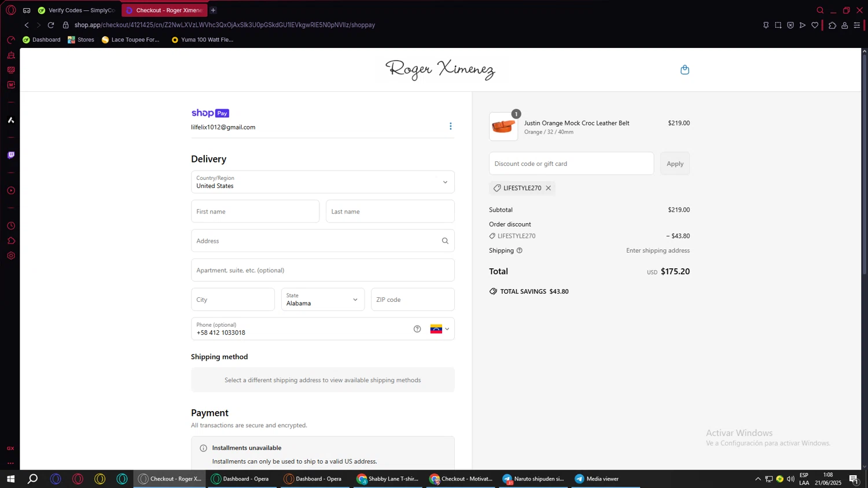Image resolution: width=868 pixels, height=488 pixels.
Task: Click the phone help question icon
Action: pos(417,328)
